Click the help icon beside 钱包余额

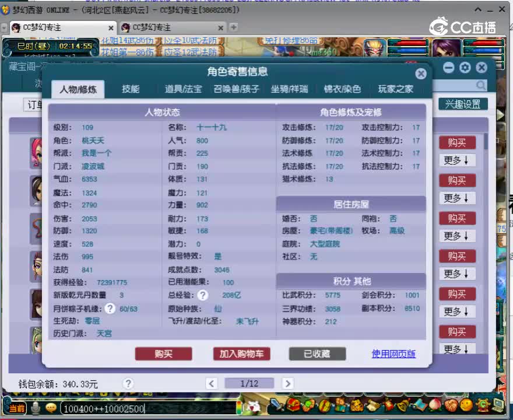128,383
